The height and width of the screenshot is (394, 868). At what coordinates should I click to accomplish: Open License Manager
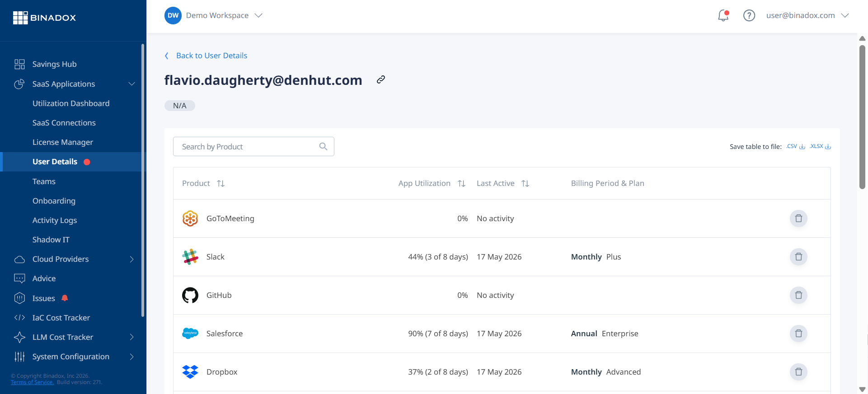63,142
